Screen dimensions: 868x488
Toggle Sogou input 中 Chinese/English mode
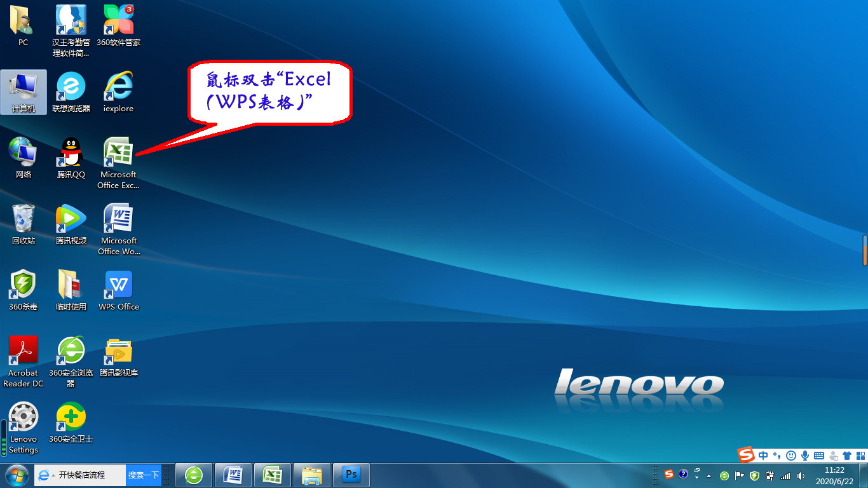(x=763, y=456)
